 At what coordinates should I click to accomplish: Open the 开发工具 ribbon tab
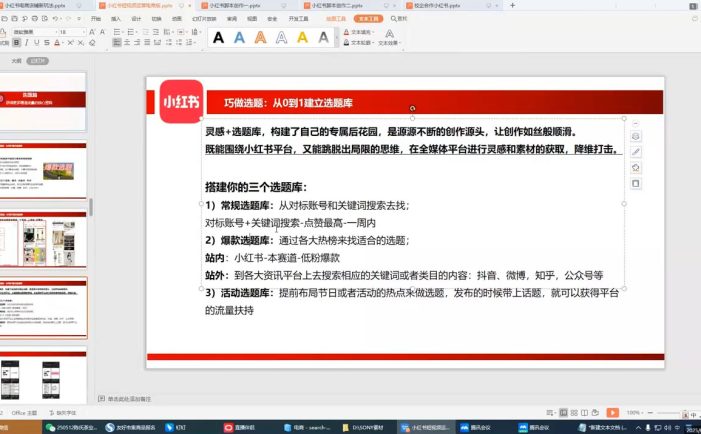[x=299, y=19]
